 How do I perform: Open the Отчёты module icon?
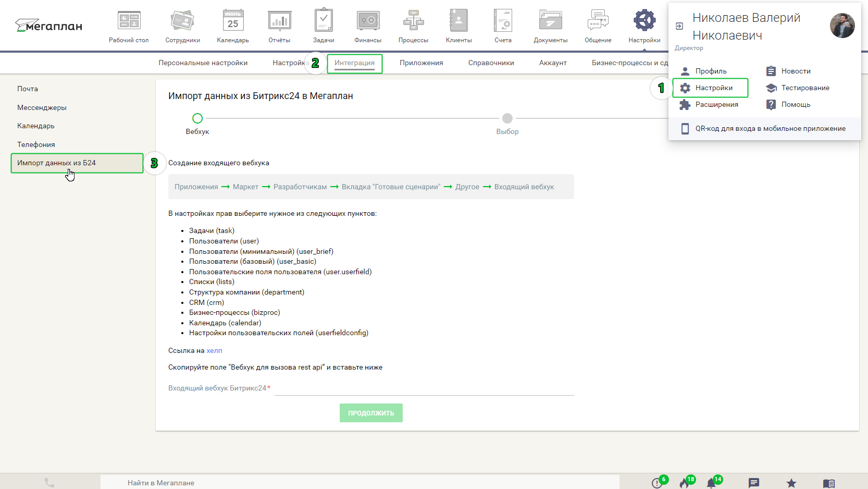tap(280, 21)
